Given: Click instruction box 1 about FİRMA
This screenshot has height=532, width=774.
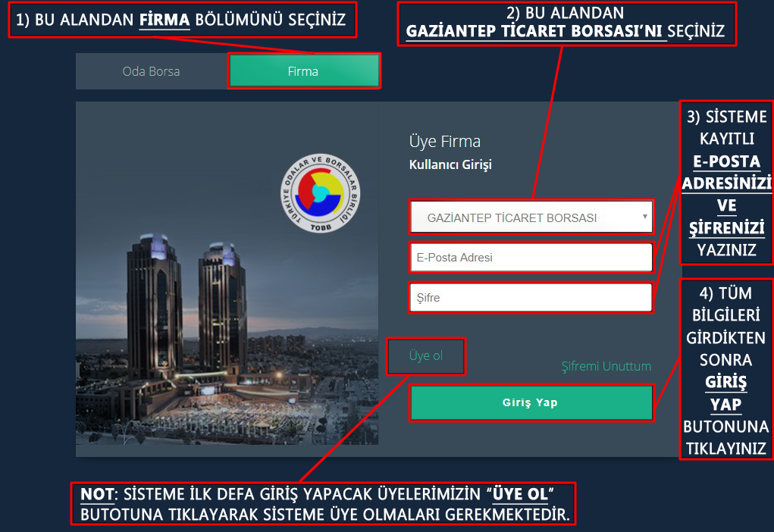Looking at the screenshot, I should (182, 20).
